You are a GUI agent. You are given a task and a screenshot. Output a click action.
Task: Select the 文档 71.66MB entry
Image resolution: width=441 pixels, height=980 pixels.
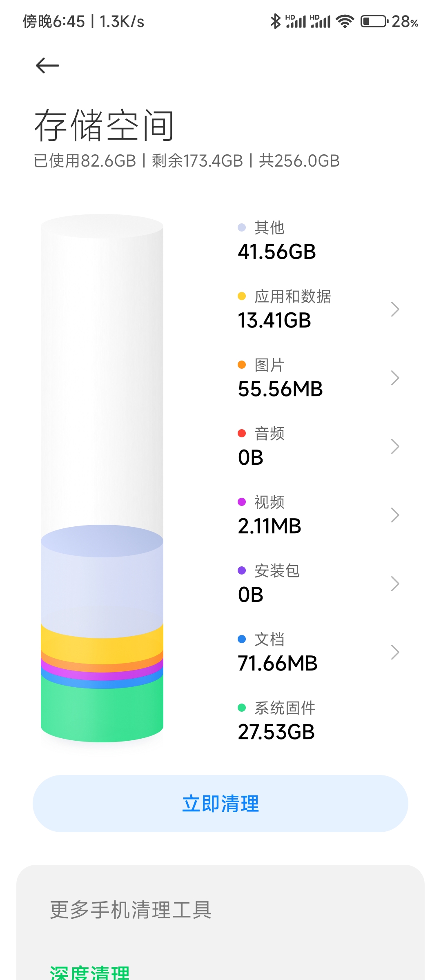pos(318,652)
